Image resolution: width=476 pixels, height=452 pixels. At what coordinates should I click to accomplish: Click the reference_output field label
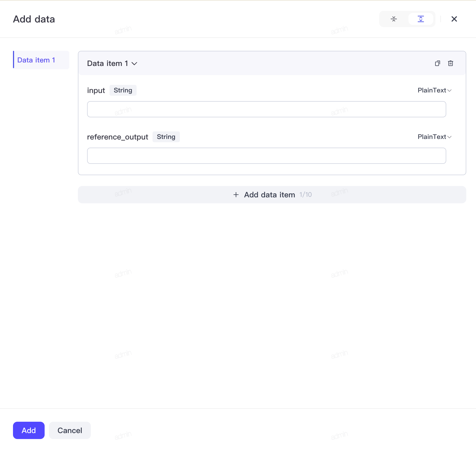point(117,137)
